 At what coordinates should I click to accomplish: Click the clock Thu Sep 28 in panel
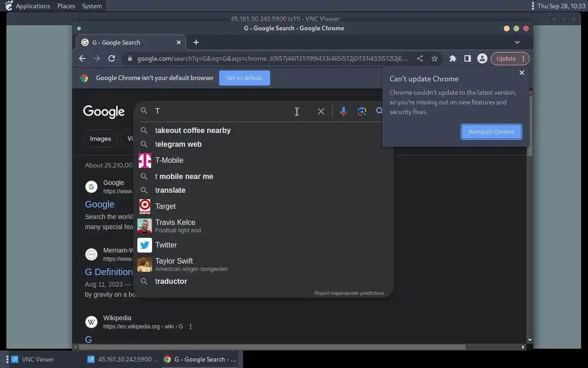(561, 6)
